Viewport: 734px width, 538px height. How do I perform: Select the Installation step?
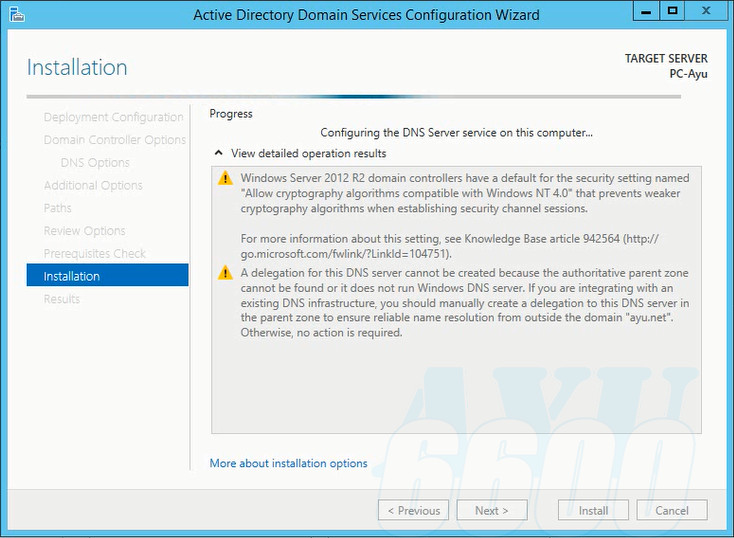click(x=72, y=276)
